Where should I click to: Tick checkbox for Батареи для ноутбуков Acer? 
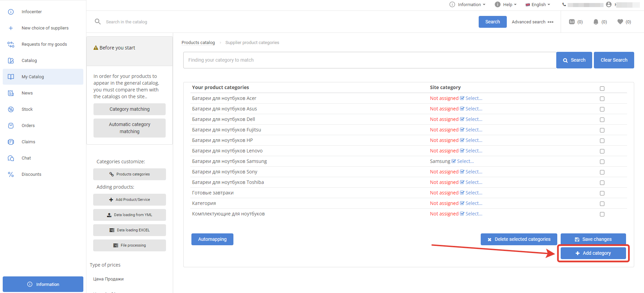[x=602, y=99]
